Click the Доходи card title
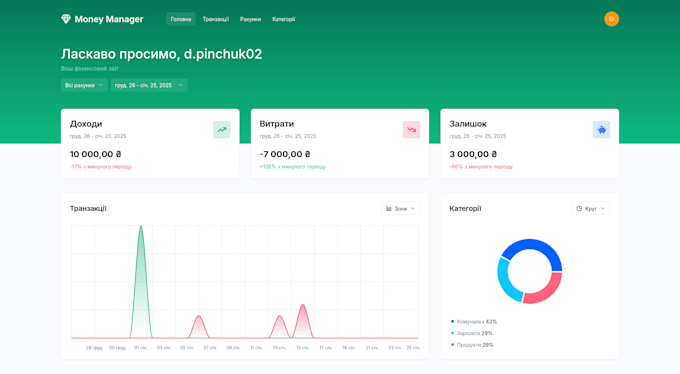 [x=86, y=124]
